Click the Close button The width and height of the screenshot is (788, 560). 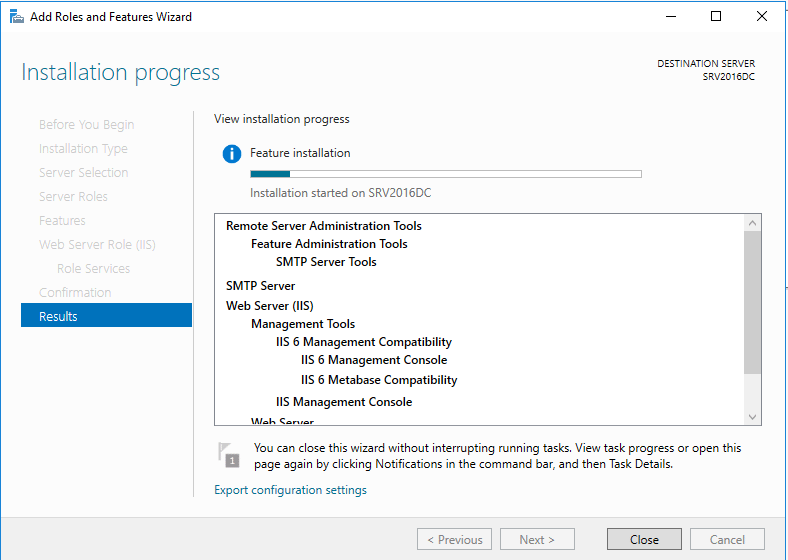coord(644,539)
